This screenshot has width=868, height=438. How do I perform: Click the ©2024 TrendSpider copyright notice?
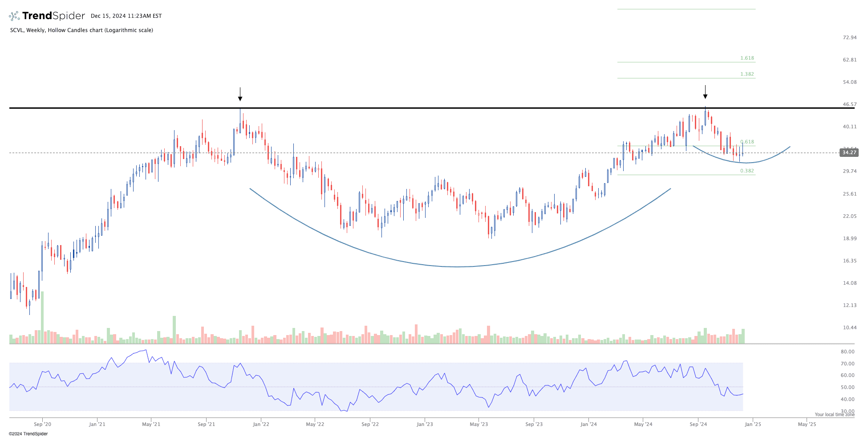click(28, 434)
